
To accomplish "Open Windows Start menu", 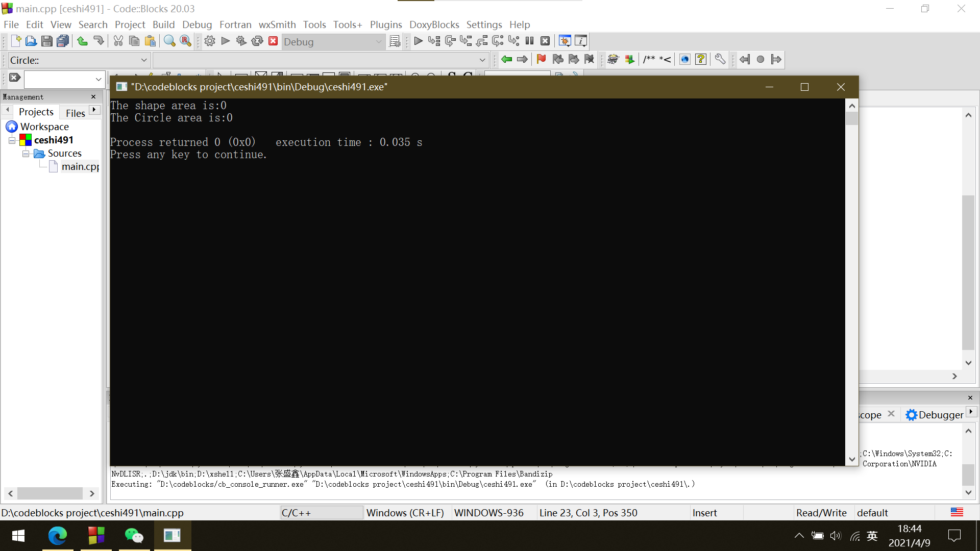I will coord(18,536).
